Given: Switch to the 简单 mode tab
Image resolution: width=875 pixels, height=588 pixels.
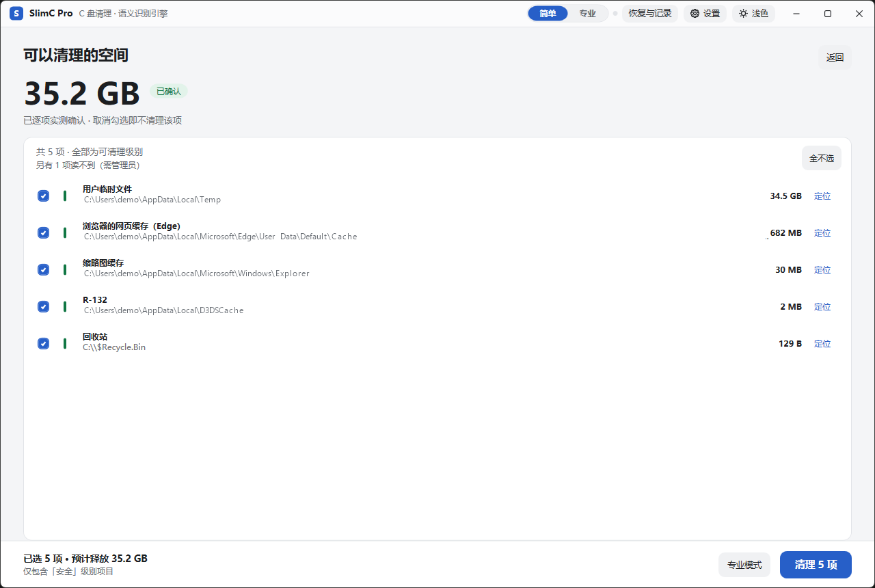Looking at the screenshot, I should tap(548, 14).
